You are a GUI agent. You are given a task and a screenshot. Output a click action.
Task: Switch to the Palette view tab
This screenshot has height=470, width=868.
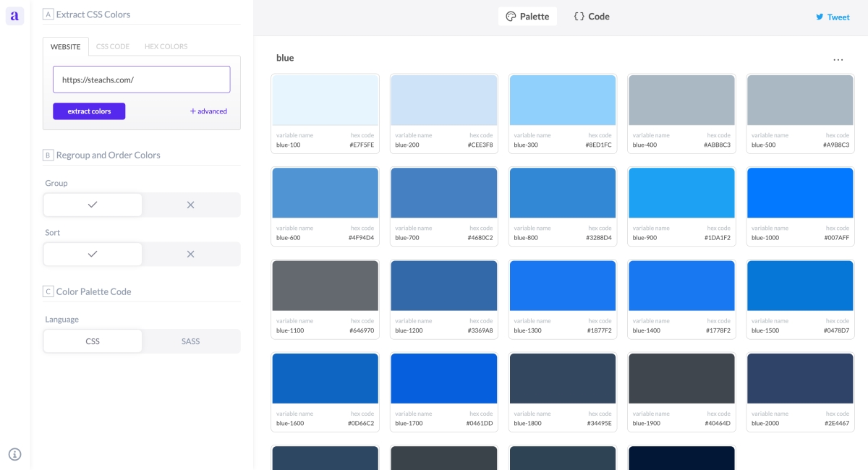(x=527, y=17)
